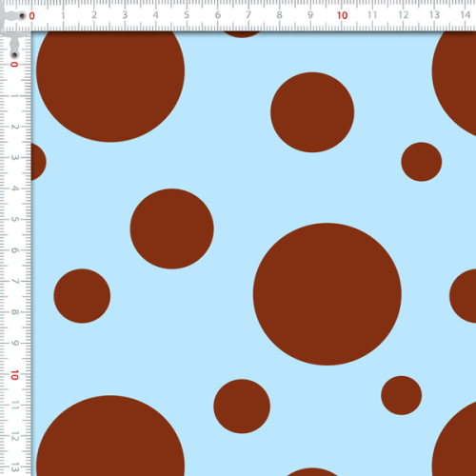Select number 6 on the vertical ruler

tap(14, 250)
